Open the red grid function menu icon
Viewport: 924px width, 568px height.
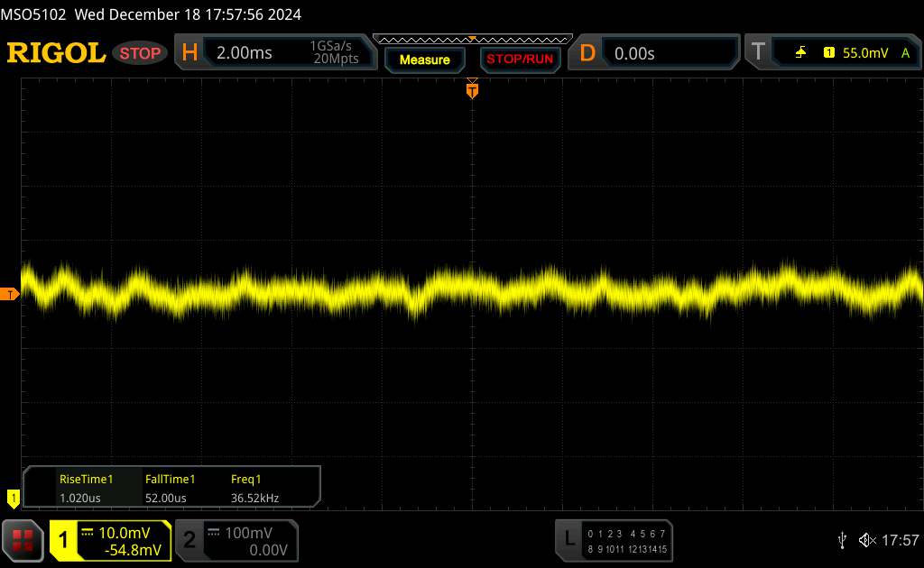pyautogui.click(x=23, y=539)
